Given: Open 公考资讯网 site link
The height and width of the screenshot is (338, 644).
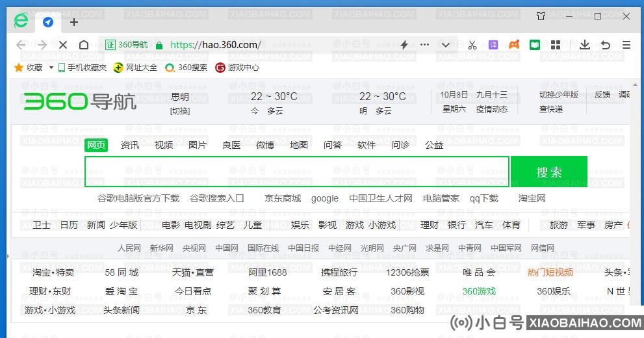Looking at the screenshot, I should [x=336, y=310].
